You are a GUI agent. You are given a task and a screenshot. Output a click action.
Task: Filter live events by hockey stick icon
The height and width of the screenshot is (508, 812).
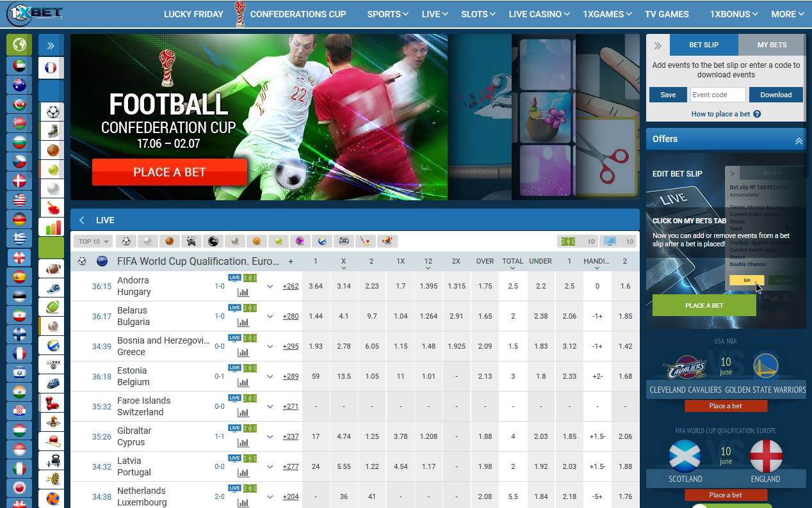coord(366,241)
